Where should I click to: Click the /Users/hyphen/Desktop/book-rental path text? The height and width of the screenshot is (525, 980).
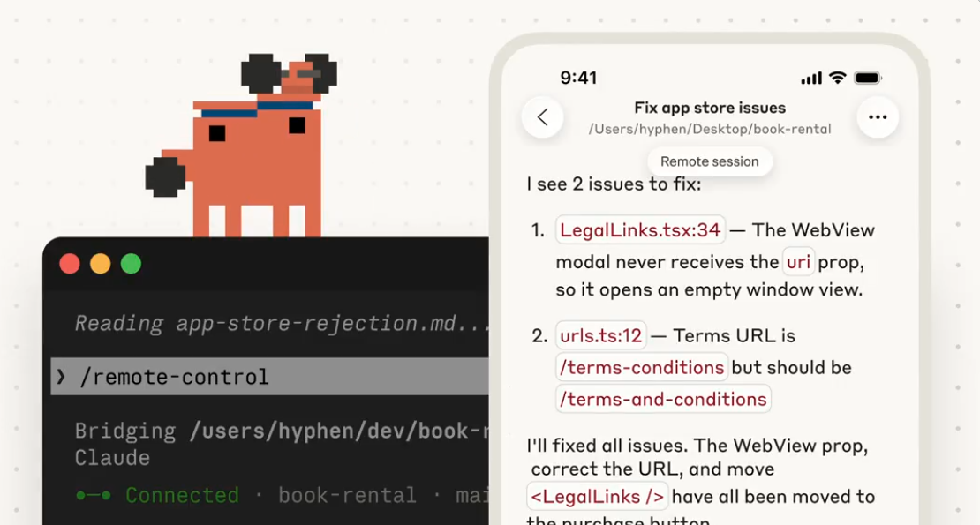click(709, 129)
